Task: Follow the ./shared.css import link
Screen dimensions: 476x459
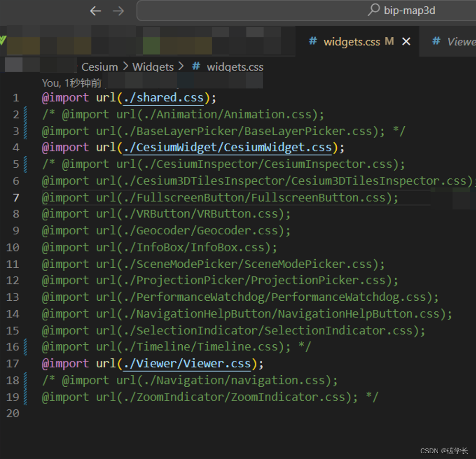Action: tap(163, 98)
